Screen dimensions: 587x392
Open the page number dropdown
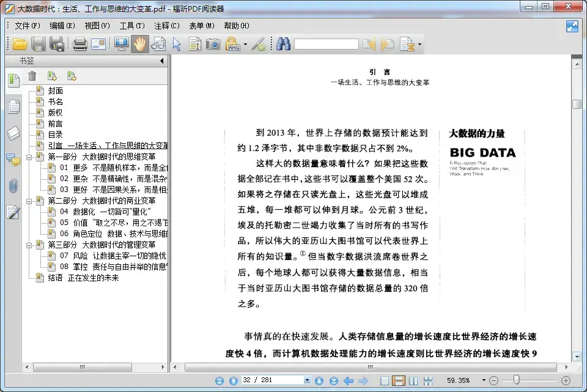point(307,380)
